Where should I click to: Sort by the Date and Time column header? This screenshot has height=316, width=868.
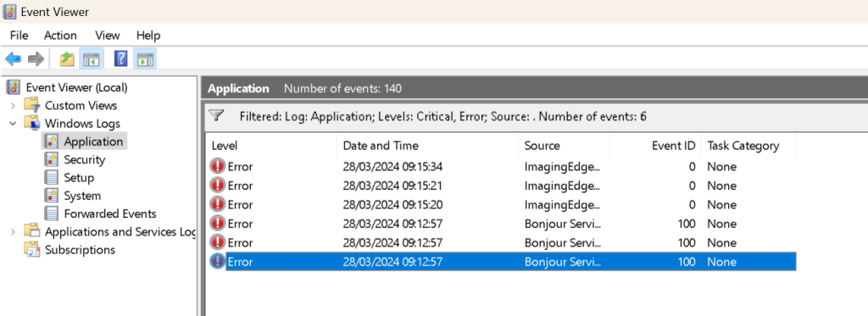click(428, 146)
